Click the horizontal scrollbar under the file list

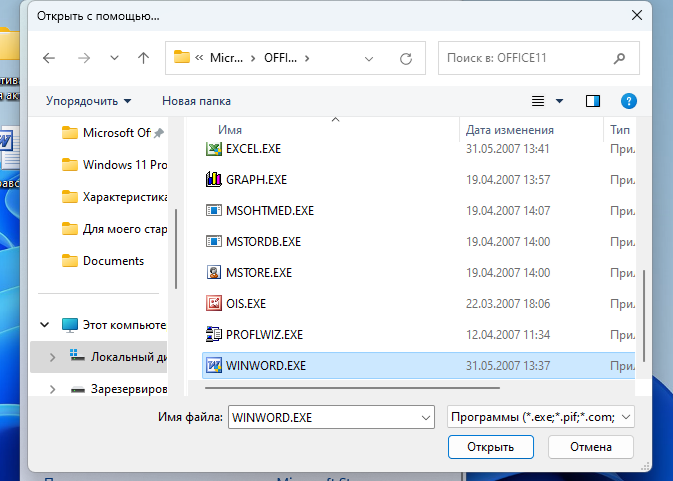click(x=352, y=388)
